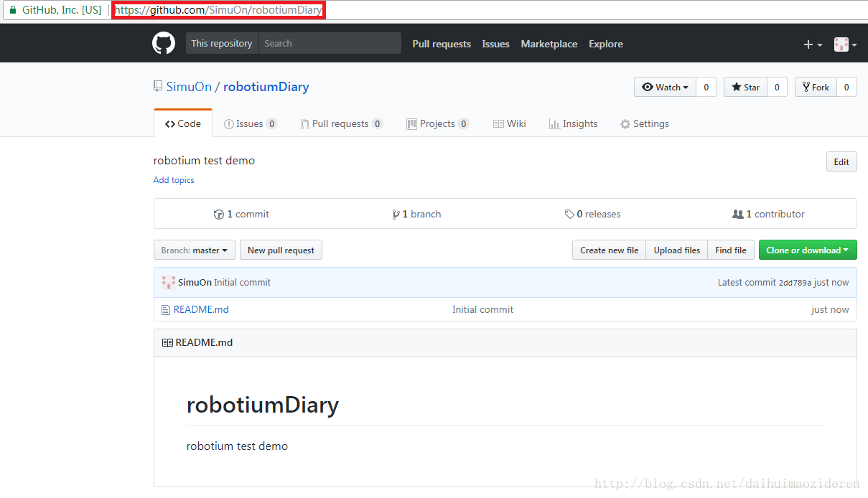Click Issues in top navigation bar

[x=495, y=44]
